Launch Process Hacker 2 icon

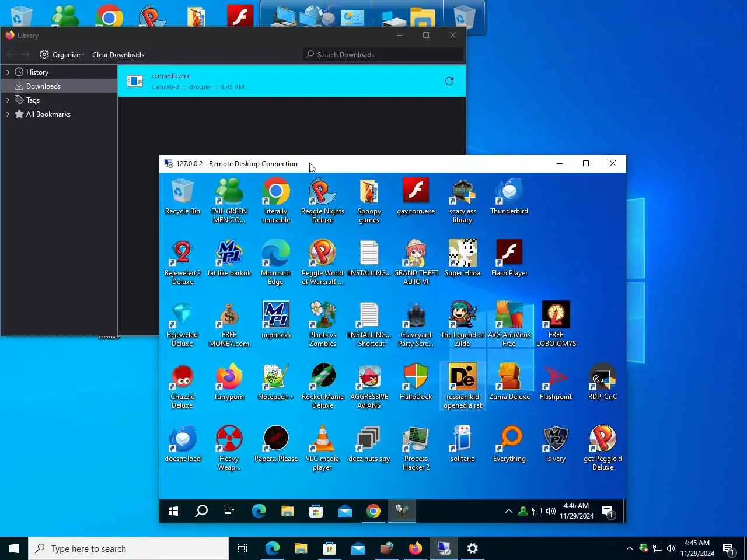416,448
